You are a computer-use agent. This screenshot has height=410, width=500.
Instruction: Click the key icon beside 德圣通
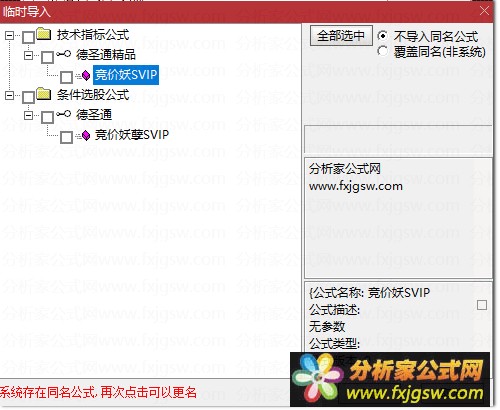pos(63,114)
